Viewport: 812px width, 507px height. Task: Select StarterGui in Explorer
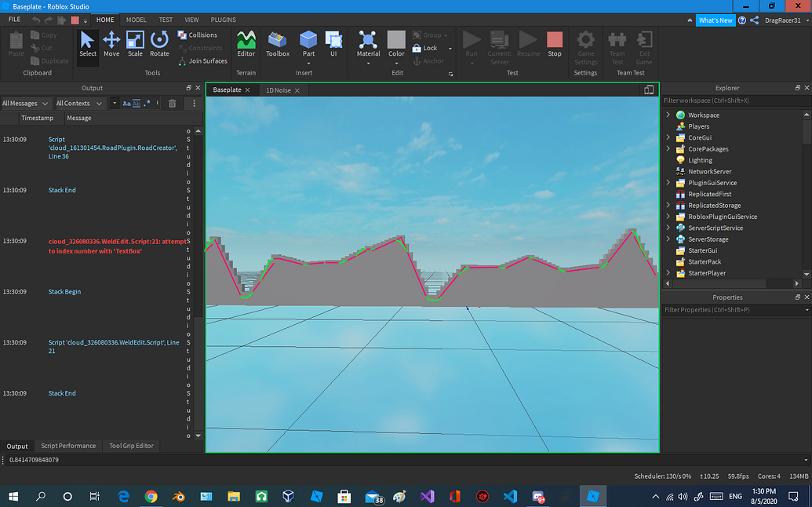[x=702, y=250]
